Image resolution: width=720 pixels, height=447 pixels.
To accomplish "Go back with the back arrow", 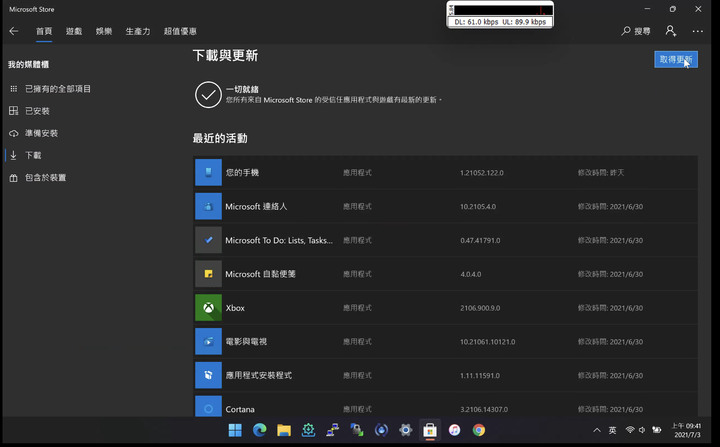I will [x=14, y=31].
